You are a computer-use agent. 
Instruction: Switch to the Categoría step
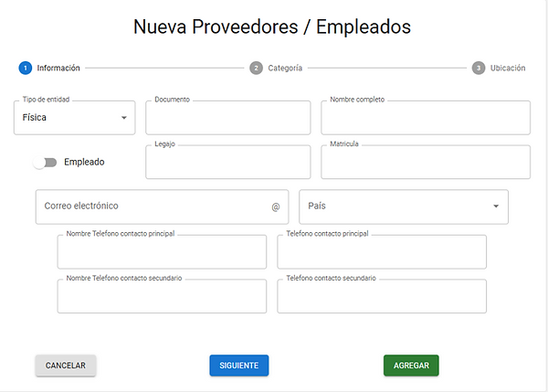click(x=276, y=68)
